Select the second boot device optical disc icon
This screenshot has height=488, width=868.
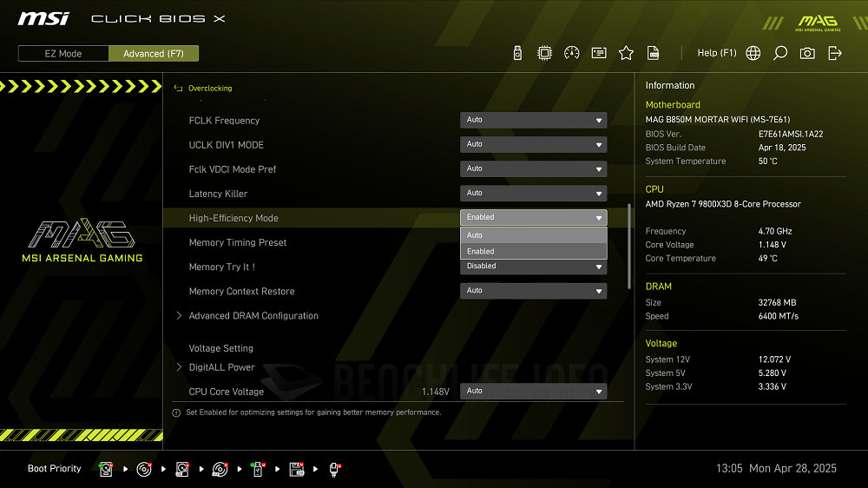point(144,469)
